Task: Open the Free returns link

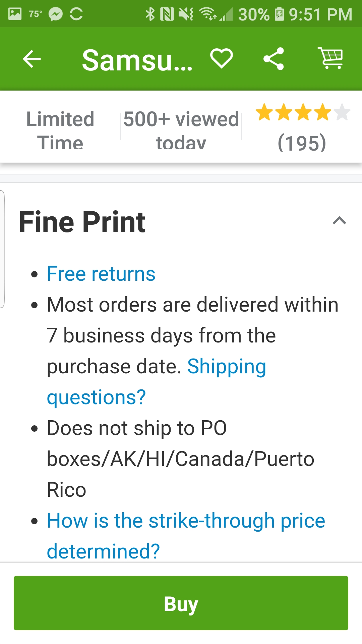Action: coord(101,274)
